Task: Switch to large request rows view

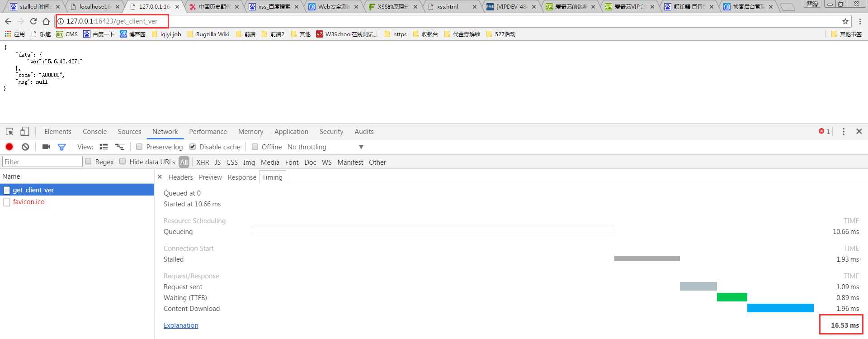Action: (x=104, y=147)
